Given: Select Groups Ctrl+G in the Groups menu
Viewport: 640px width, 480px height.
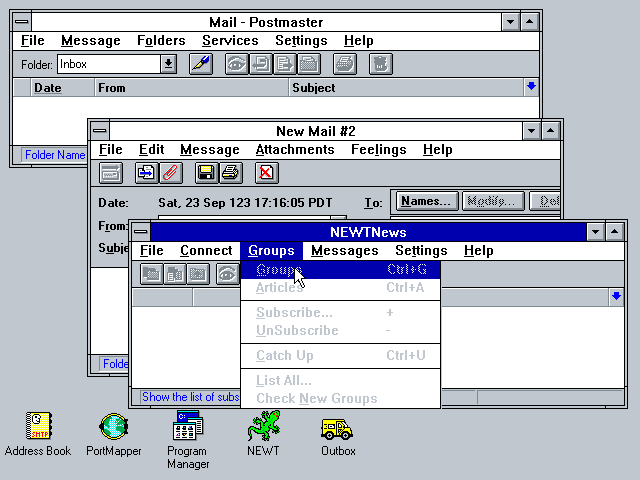Looking at the screenshot, I should (340, 270).
